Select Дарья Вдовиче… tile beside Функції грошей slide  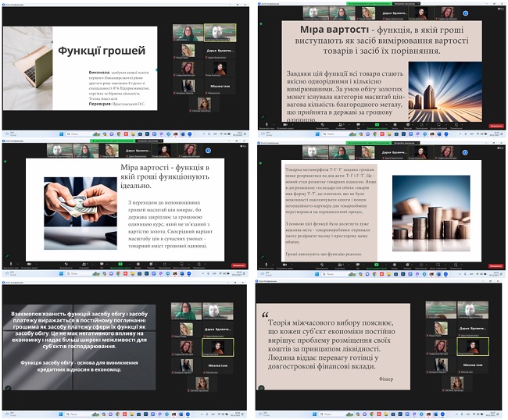(220, 51)
